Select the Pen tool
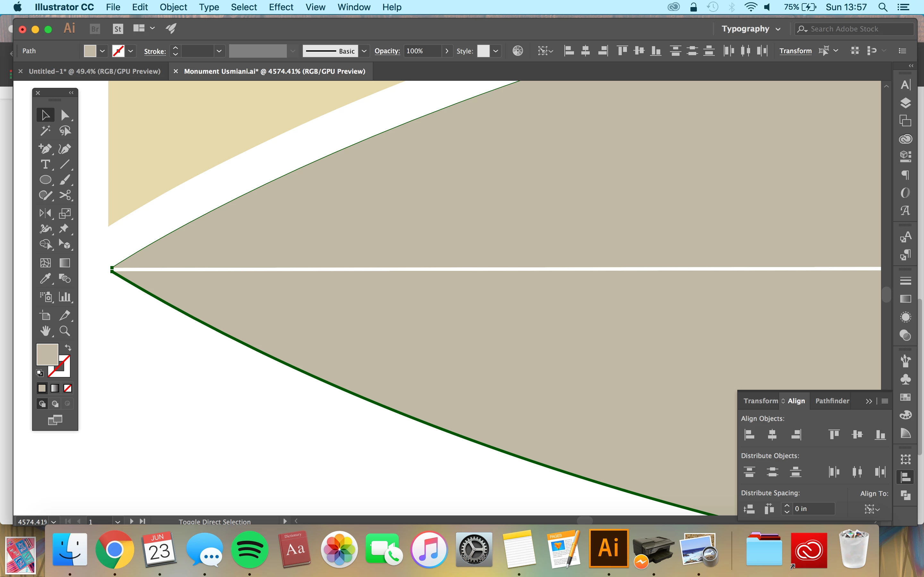Viewport: 924px width, 577px height. coord(45,149)
